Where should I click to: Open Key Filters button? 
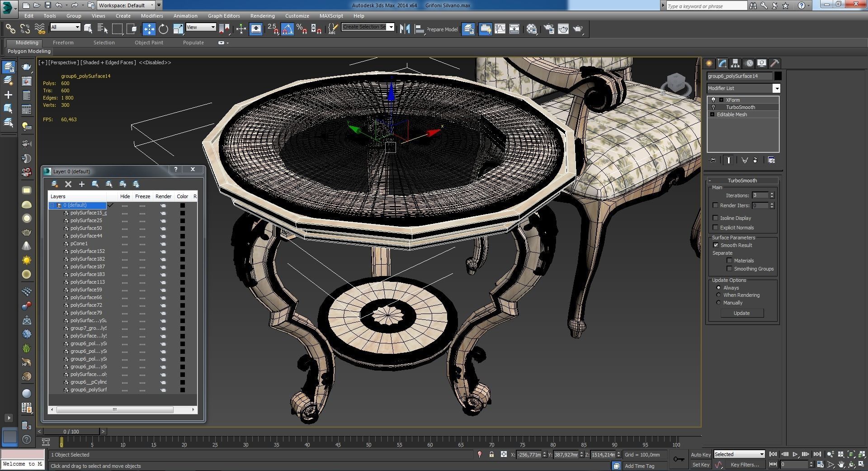745,465
